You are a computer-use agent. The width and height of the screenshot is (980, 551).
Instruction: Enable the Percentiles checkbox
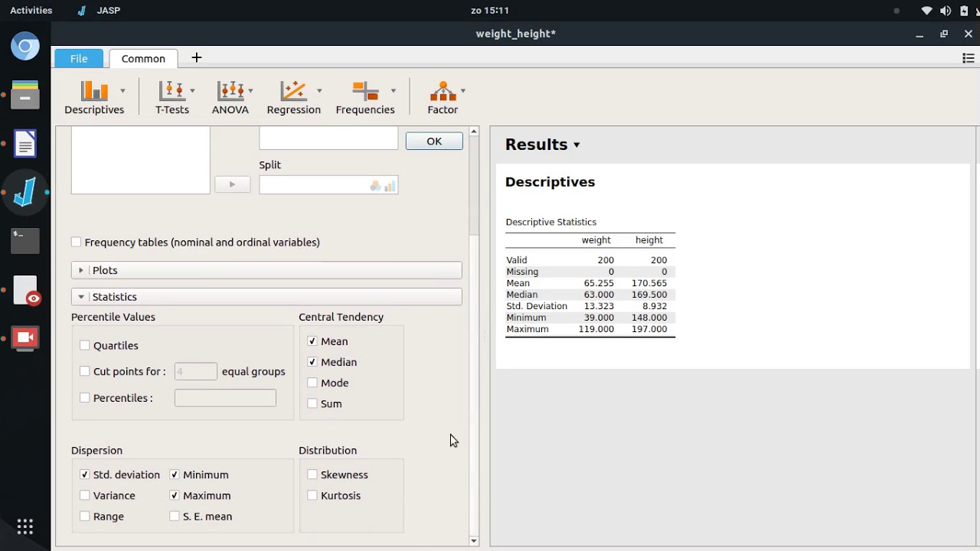point(85,398)
